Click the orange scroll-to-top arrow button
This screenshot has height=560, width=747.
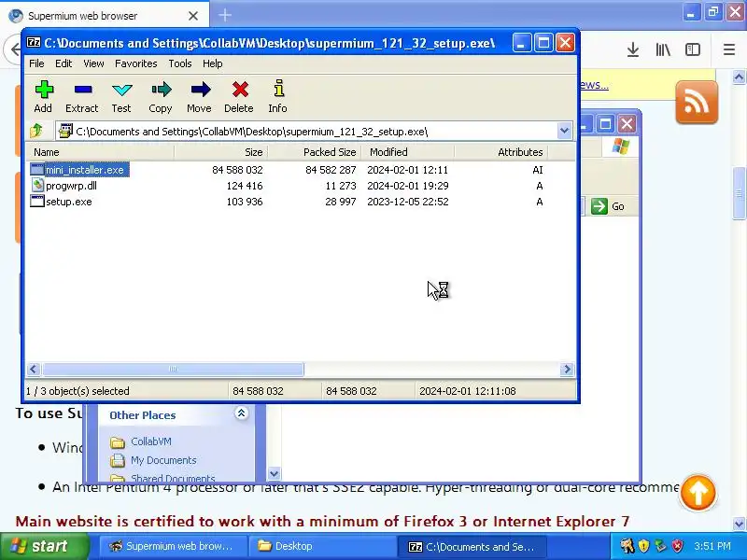[698, 493]
